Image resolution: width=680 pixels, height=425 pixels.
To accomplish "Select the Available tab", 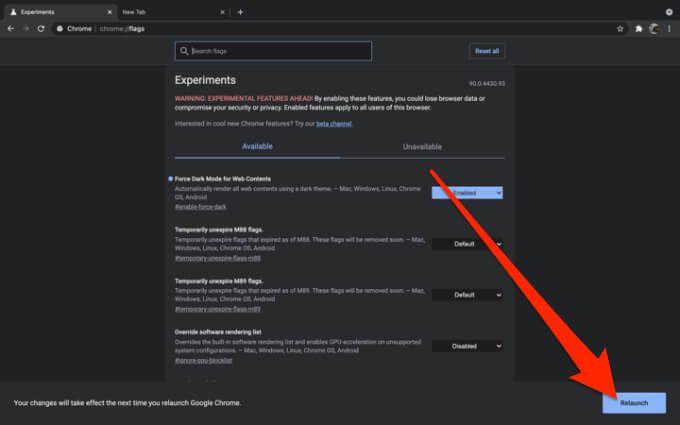I will 256,146.
